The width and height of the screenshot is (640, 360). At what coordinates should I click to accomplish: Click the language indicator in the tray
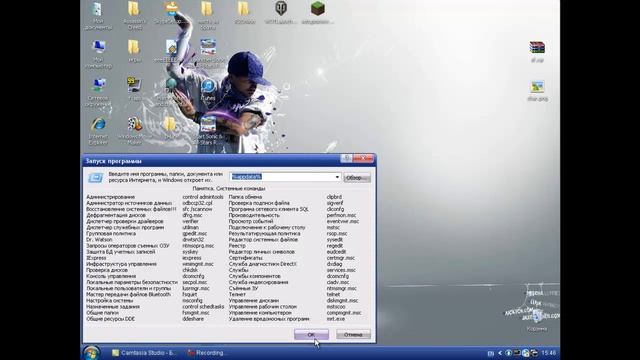tap(491, 353)
